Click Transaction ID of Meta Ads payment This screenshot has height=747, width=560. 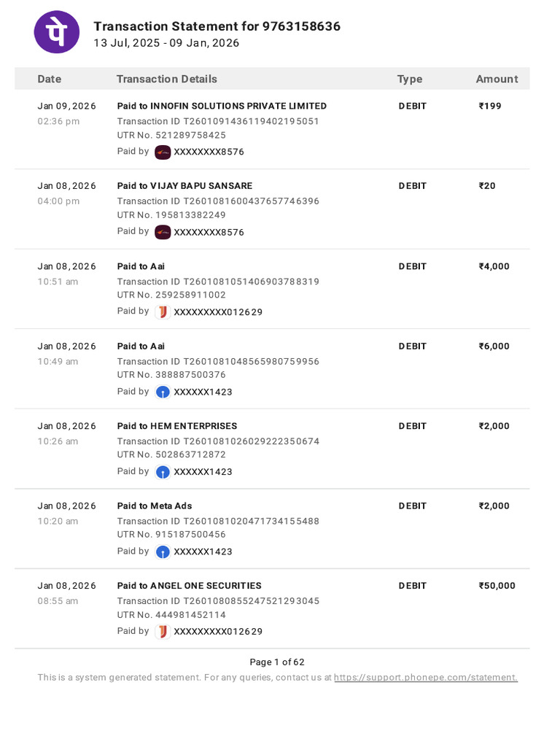point(218,521)
